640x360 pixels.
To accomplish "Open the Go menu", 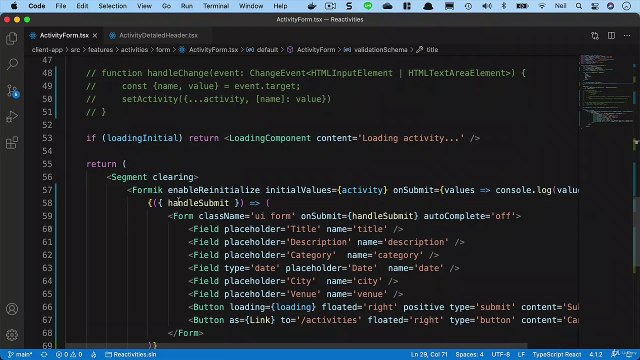I will tap(166, 6).
